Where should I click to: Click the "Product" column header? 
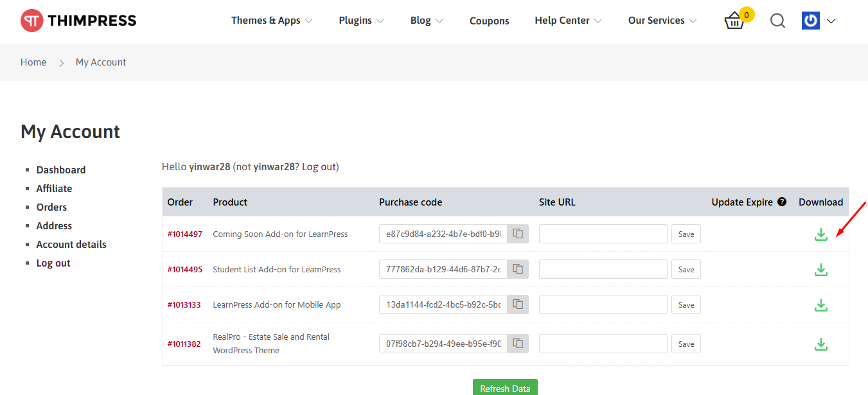click(230, 202)
